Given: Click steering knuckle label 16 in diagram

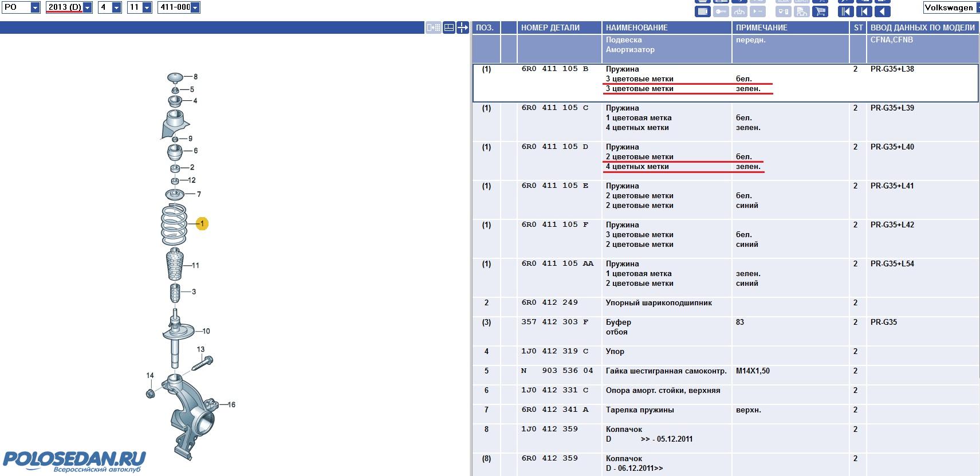Looking at the screenshot, I should point(231,405).
